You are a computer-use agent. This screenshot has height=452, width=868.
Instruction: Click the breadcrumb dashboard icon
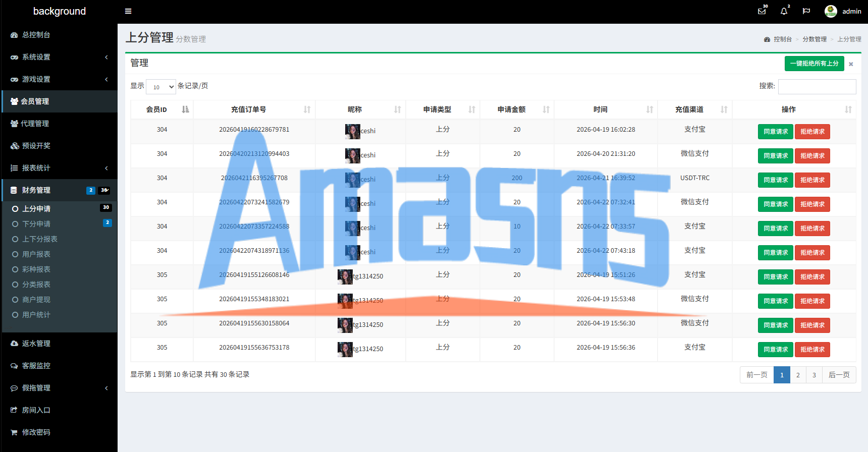coord(767,39)
